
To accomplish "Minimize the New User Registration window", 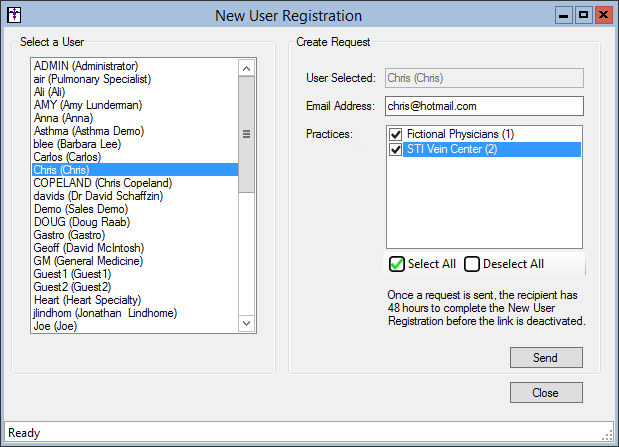I will point(566,15).
